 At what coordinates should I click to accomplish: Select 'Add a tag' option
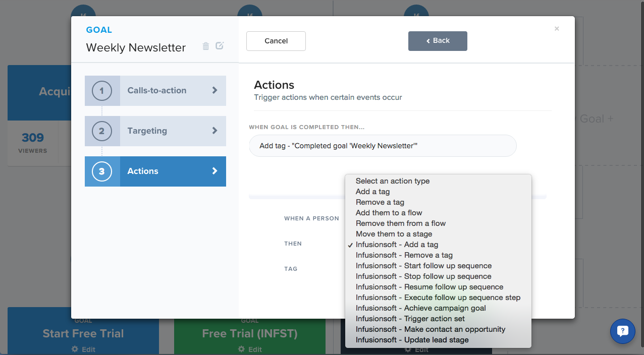pyautogui.click(x=438, y=192)
